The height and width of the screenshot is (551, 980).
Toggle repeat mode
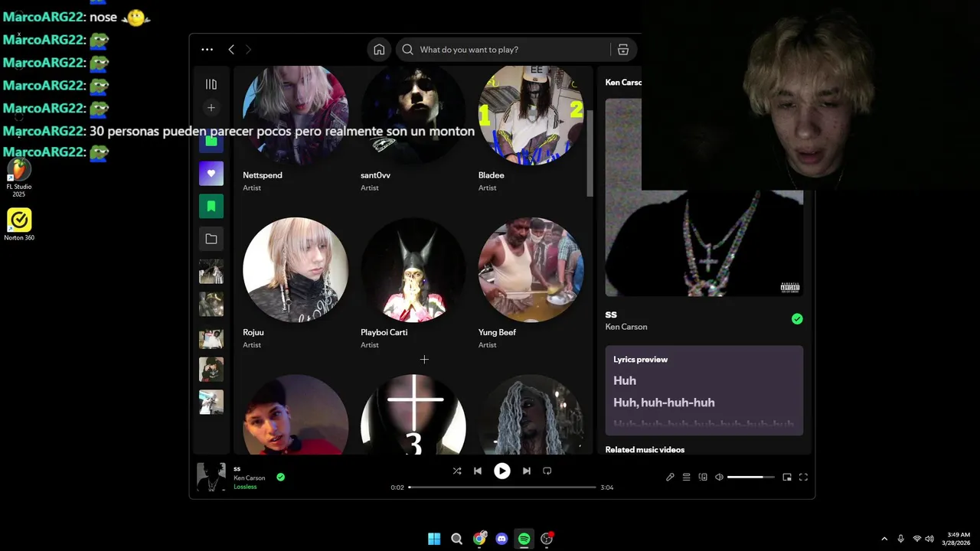[547, 471]
